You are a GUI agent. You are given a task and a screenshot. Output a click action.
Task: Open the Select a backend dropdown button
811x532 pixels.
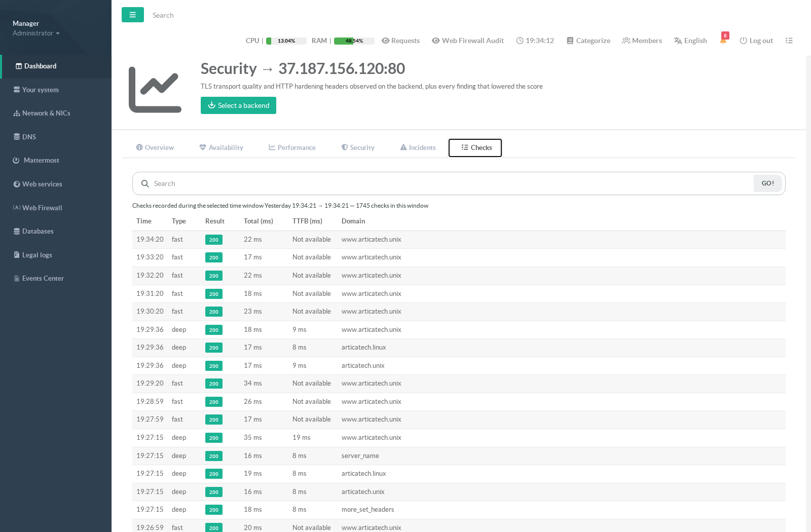(238, 105)
